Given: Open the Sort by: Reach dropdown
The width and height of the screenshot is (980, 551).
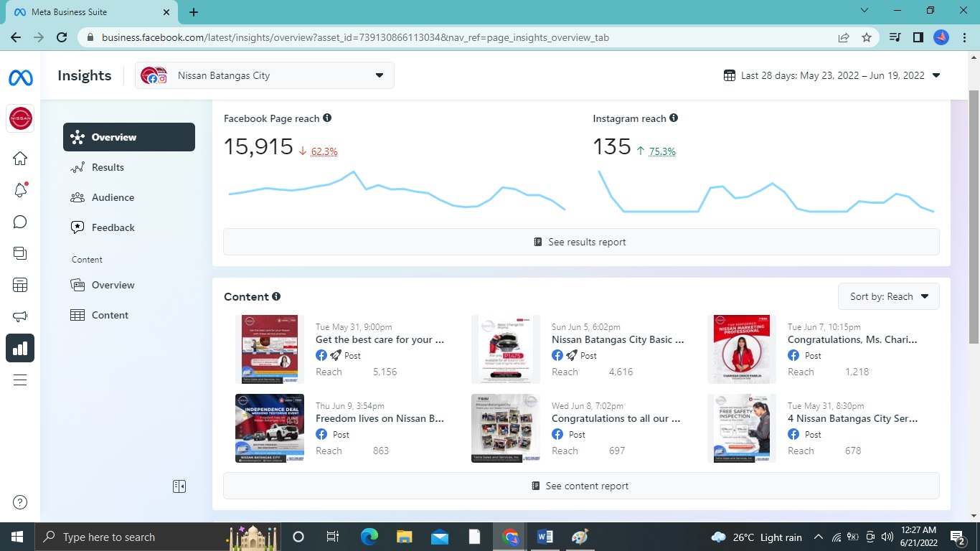Looking at the screenshot, I should tap(889, 296).
